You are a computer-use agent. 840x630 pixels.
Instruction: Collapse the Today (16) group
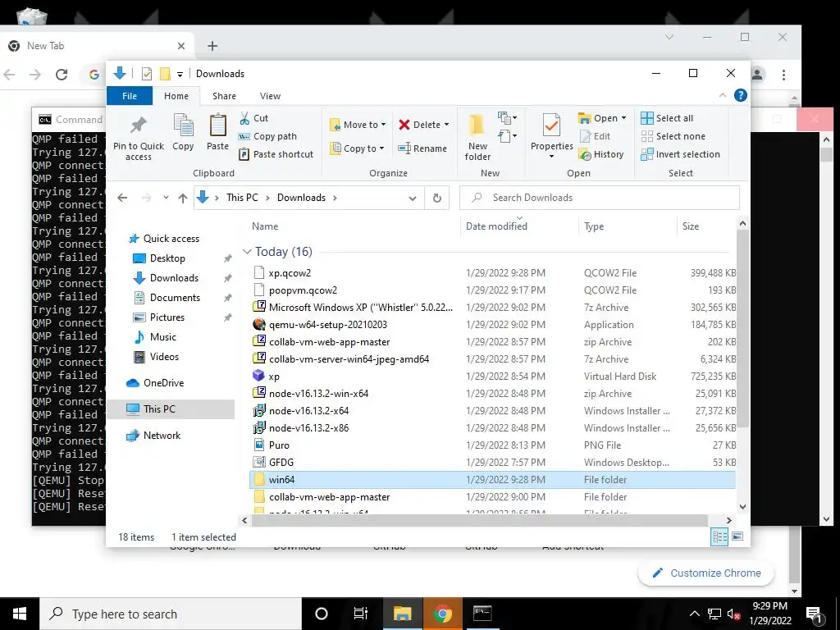click(247, 251)
